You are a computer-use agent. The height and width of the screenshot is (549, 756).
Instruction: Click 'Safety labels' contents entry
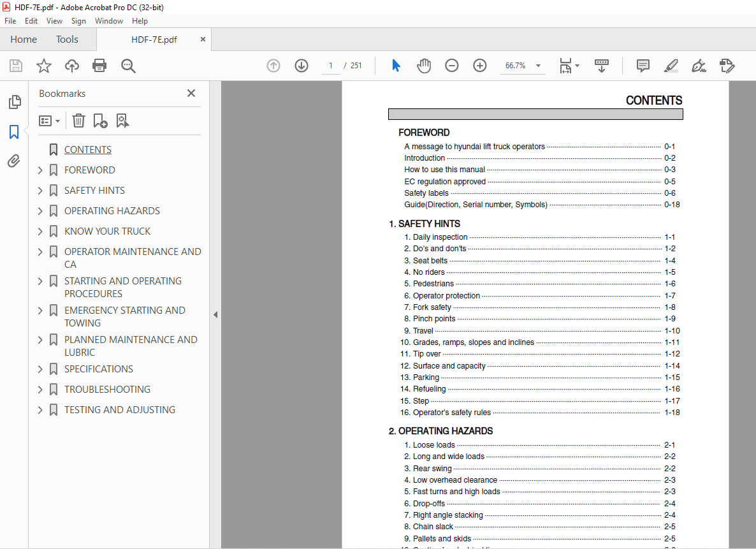[426, 193]
